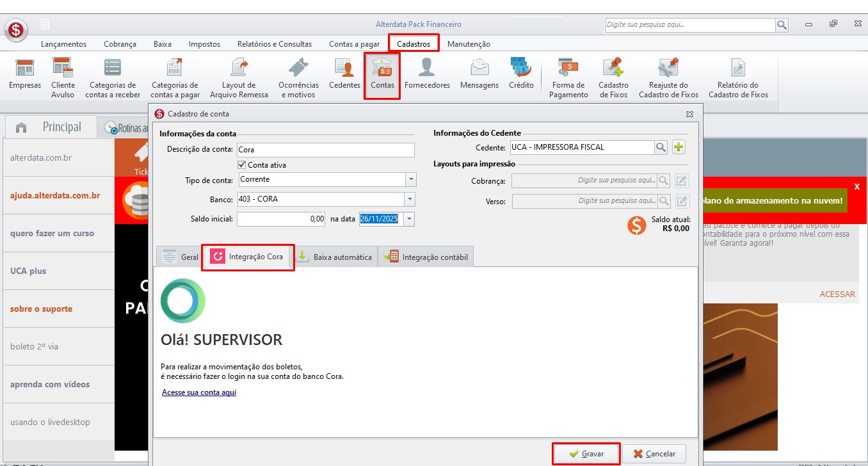Open Relatório do Cadastro de Fixos
Screen dimensions: 868x466
point(738,77)
